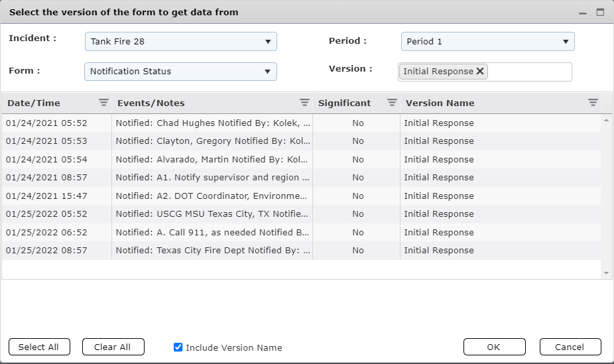The width and height of the screenshot is (614, 364).
Task: Select the row dated 01/25/2022 08:57
Action: click(x=301, y=250)
